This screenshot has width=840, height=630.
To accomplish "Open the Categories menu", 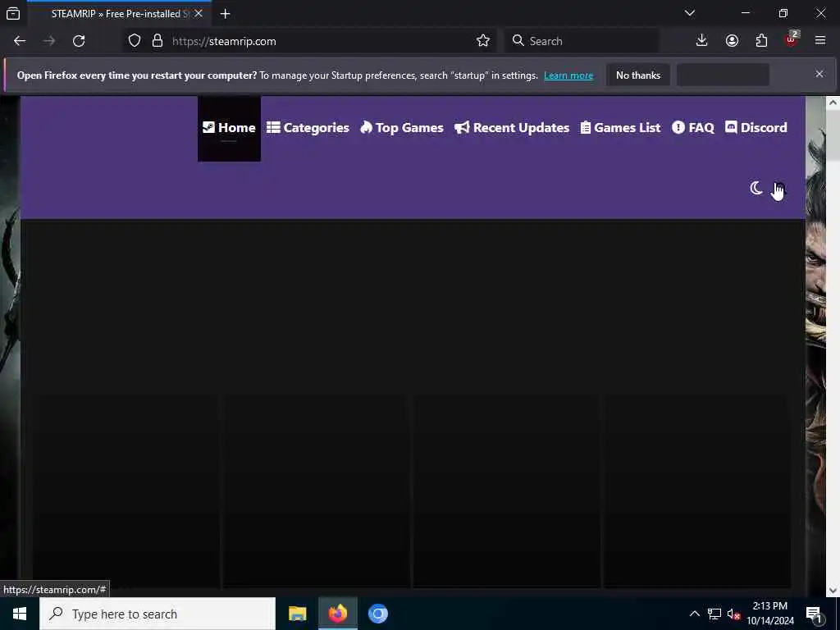I will (x=308, y=128).
